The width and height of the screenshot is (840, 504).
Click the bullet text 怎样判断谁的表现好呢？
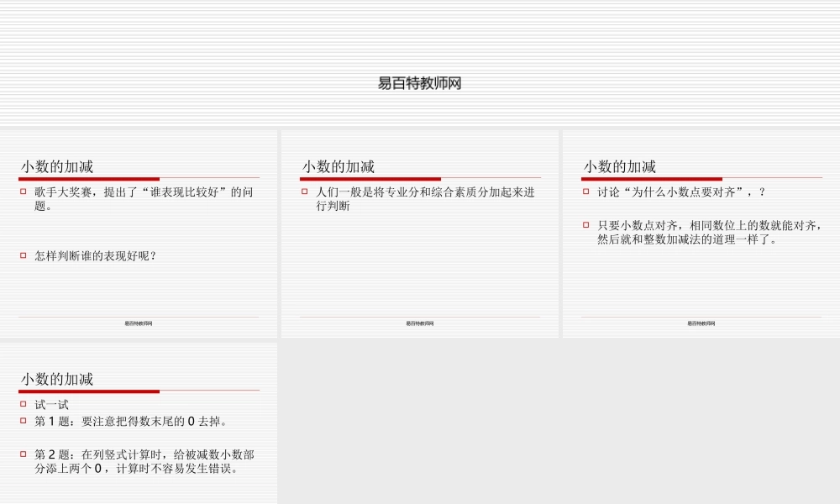coord(96,256)
